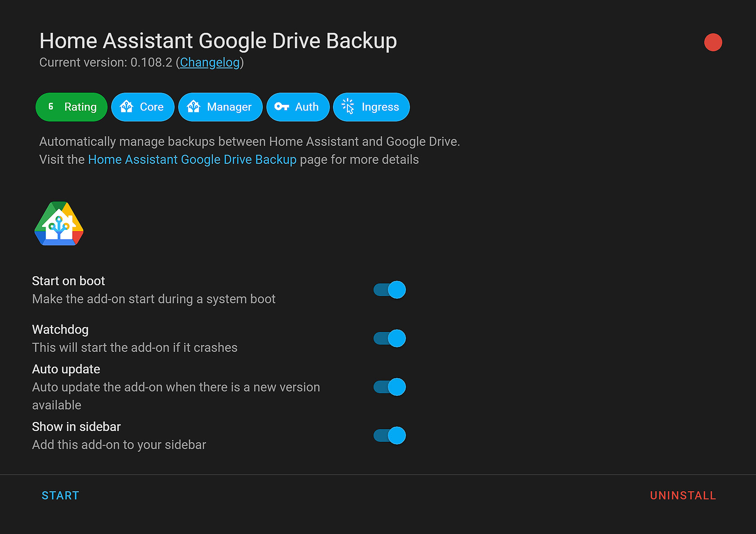
Task: Switch off Show in sidebar
Action: (390, 435)
